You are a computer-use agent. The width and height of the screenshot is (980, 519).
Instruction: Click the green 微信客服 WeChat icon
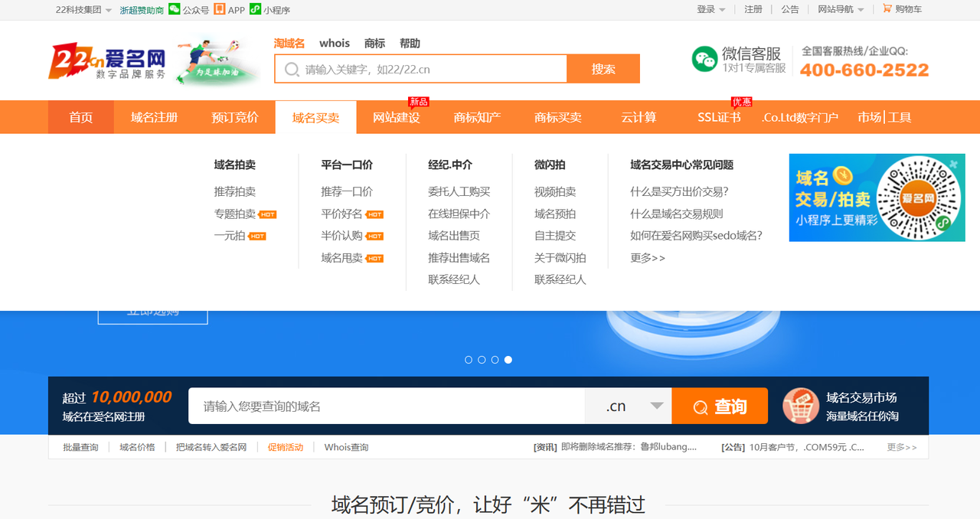click(704, 60)
